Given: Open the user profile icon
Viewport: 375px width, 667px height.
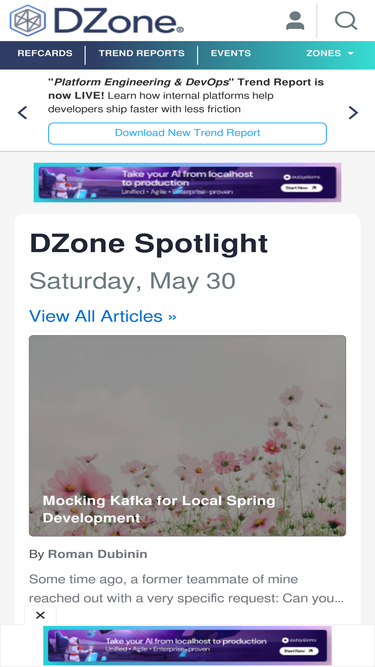Looking at the screenshot, I should tap(295, 21).
